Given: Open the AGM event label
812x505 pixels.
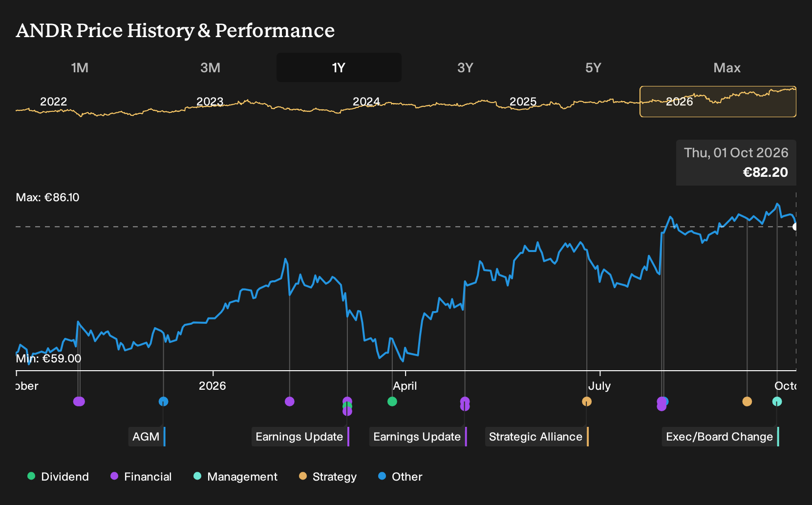Looking at the screenshot, I should click(x=147, y=437).
